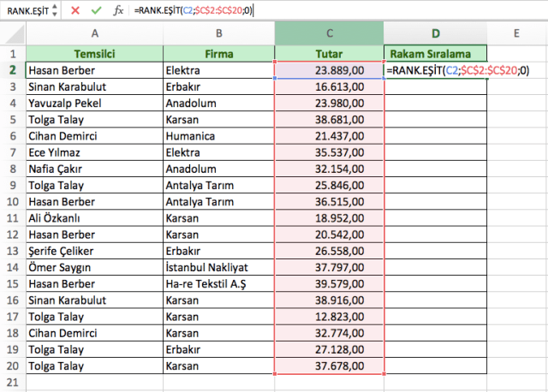Select the column D header
The image size is (548, 392).
tap(435, 33)
